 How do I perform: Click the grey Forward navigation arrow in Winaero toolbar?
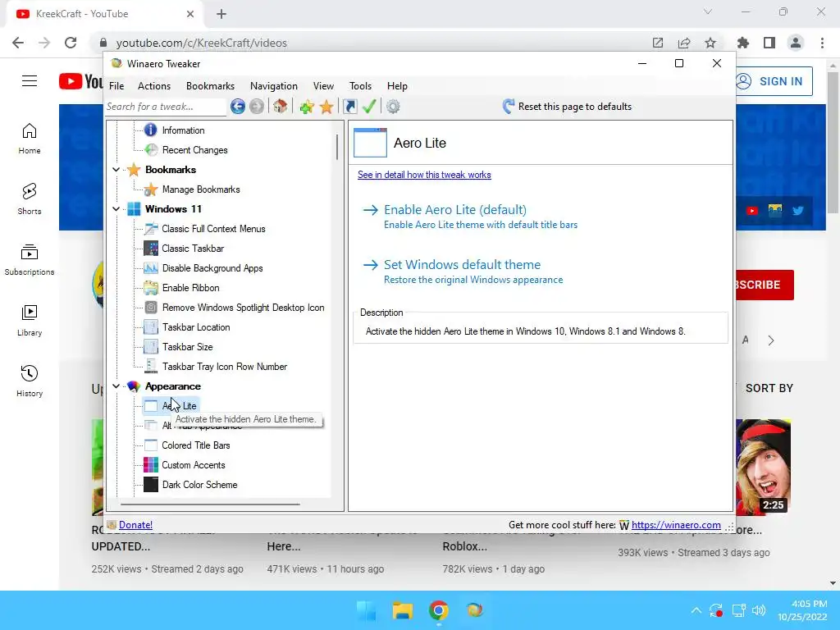tap(257, 107)
